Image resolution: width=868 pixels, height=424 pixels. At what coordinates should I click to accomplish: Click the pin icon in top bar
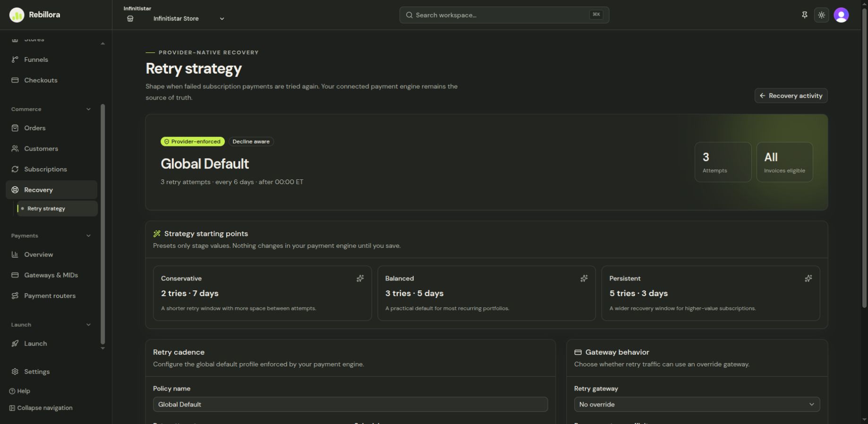(x=805, y=15)
